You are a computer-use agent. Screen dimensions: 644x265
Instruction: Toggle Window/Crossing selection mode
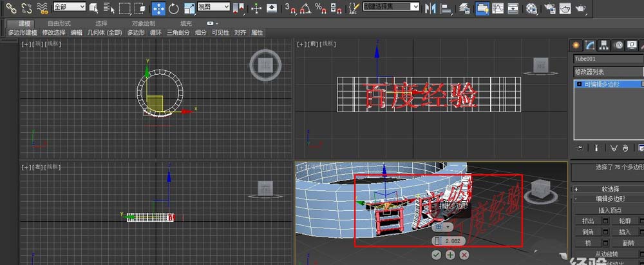tap(140, 7)
